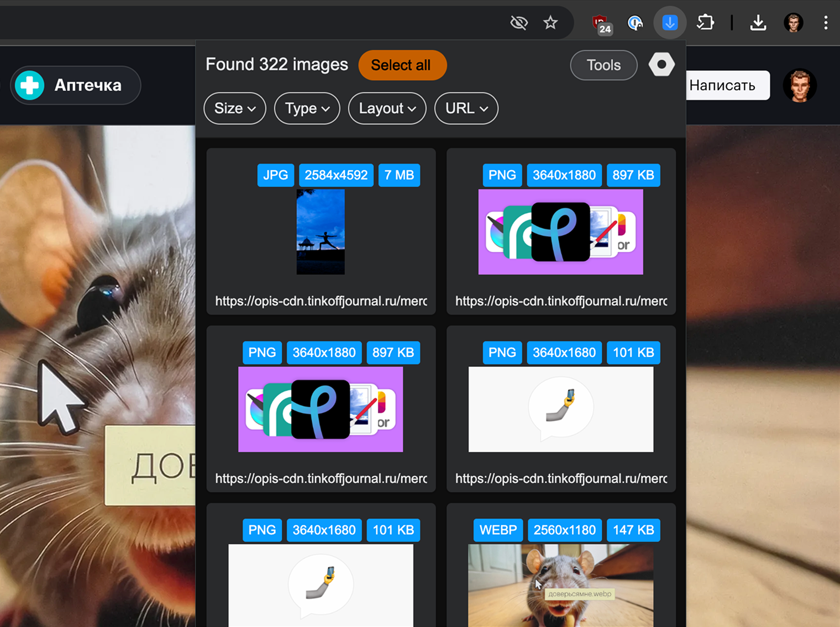This screenshot has height=627, width=840.
Task: Open the Аптечка section with plus icon
Action: coord(75,85)
